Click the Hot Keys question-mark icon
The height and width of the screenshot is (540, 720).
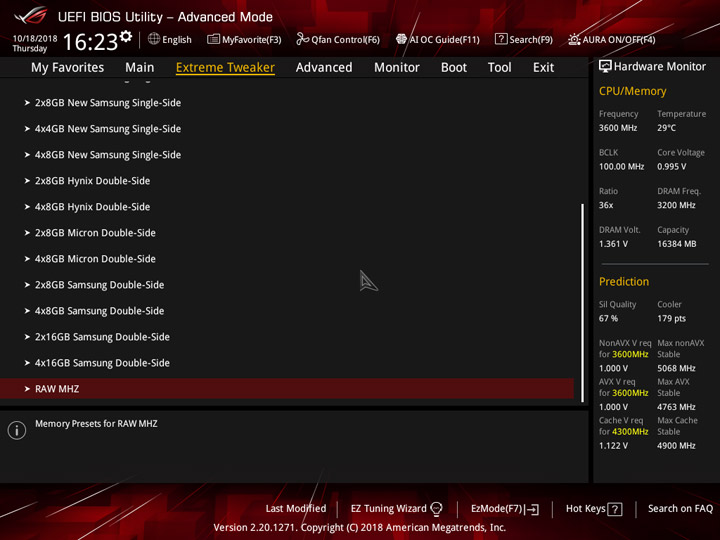coord(615,509)
